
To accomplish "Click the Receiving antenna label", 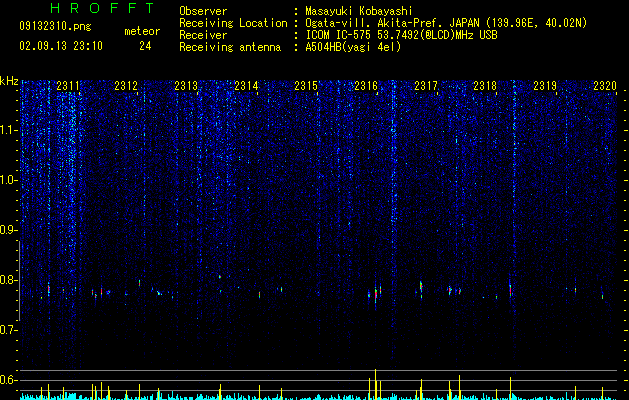I will pyautogui.click(x=230, y=47).
